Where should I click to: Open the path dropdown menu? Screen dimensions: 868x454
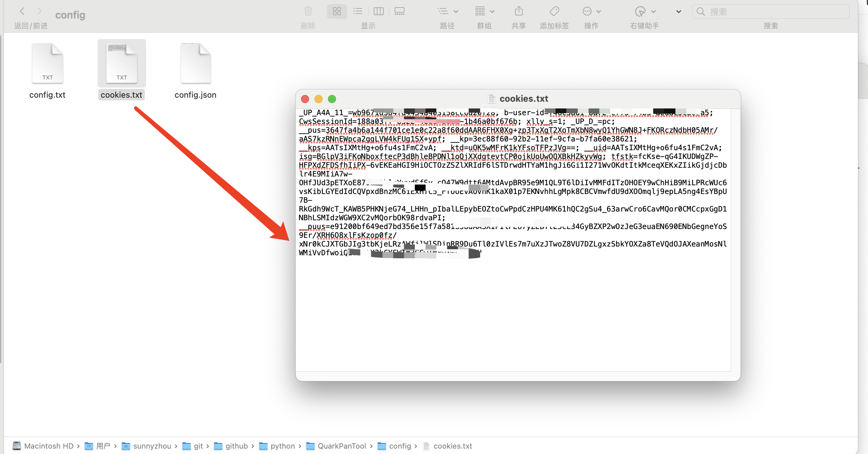tap(447, 11)
